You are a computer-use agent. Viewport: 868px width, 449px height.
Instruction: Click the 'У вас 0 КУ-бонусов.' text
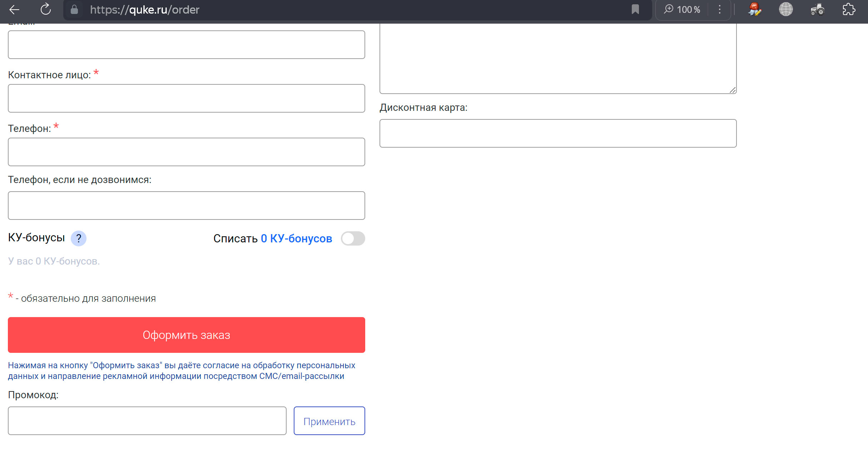(54, 261)
